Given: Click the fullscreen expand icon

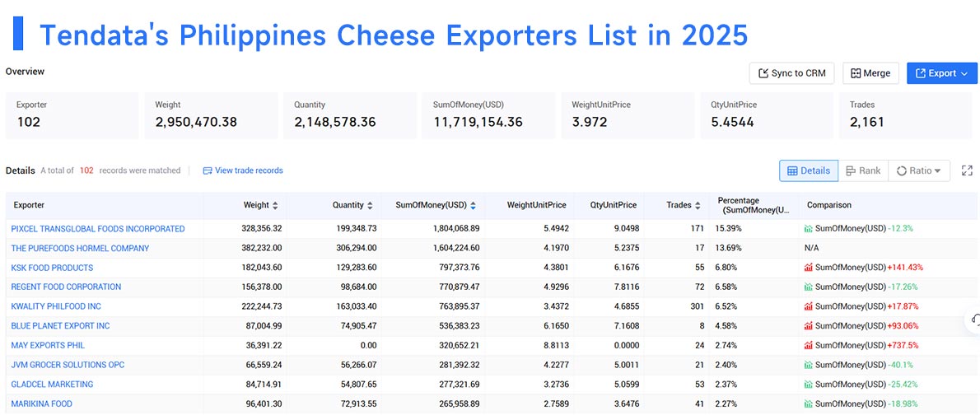Looking at the screenshot, I should click(x=967, y=170).
